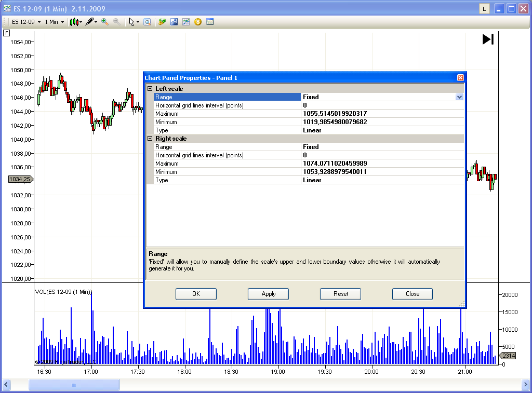The height and width of the screenshot is (393, 532).
Task: Click the picture image toolbar icon
Action: tap(174, 22)
